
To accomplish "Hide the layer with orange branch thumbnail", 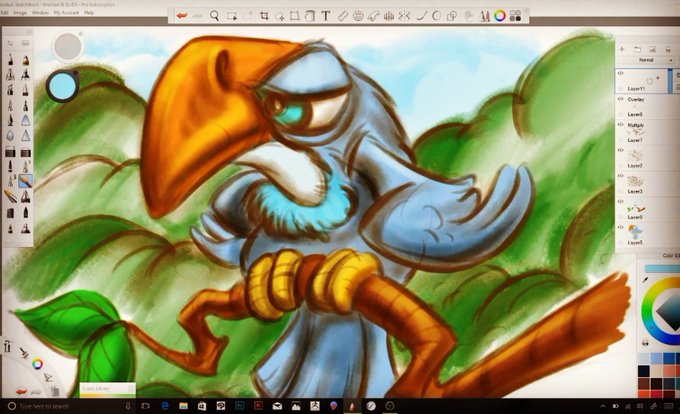I will (x=621, y=202).
